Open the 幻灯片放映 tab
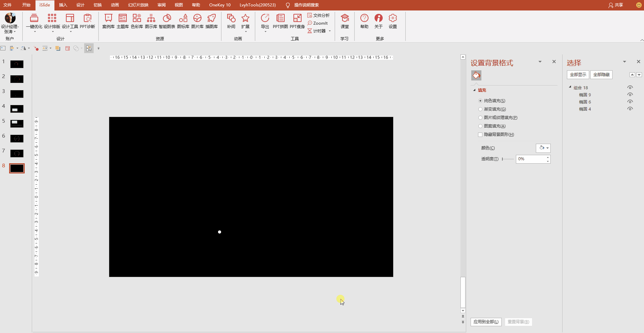The image size is (644, 333). (138, 5)
